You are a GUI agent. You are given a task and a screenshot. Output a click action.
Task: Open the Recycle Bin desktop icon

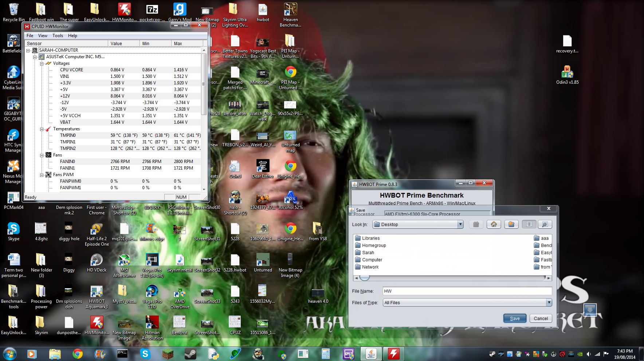click(x=13, y=12)
